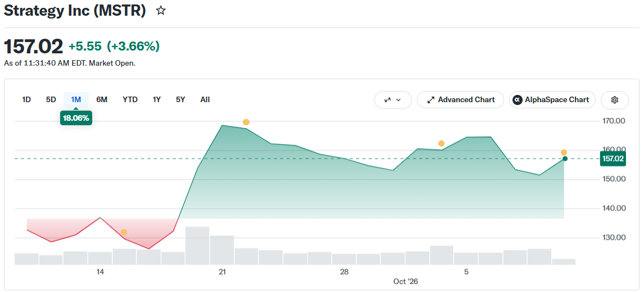The width and height of the screenshot is (644, 292).
Task: Click the 28 date axis label
Action: [344, 272]
